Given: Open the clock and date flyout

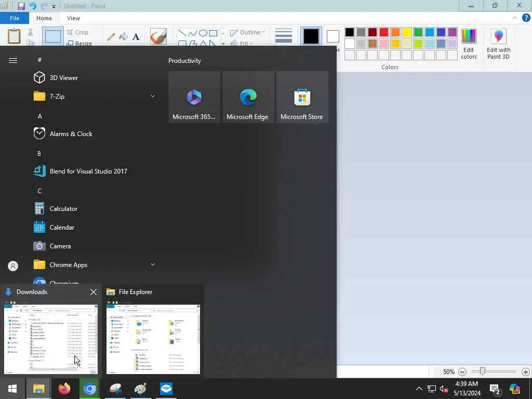Looking at the screenshot, I should click(x=467, y=389).
